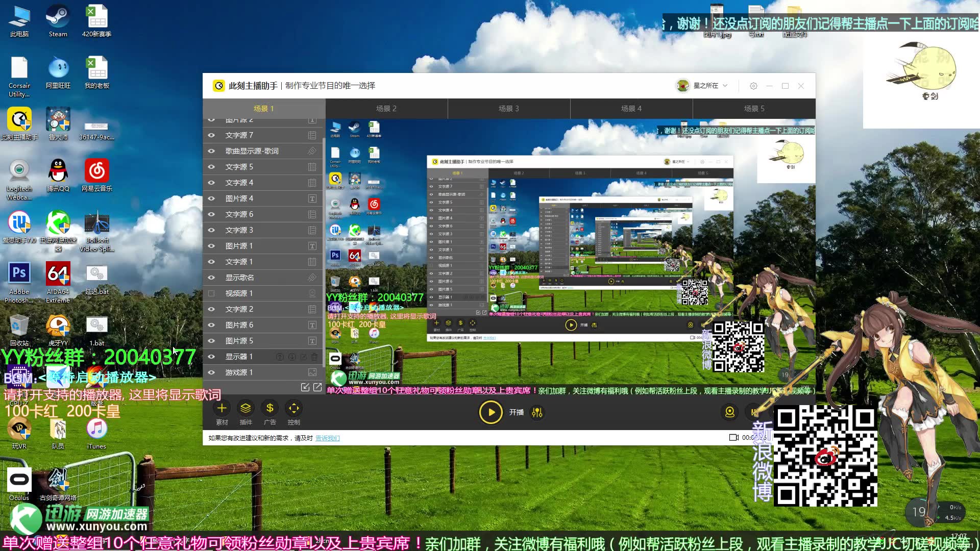Switch to the 场景 2 tab
Viewport: 980px width, 551px height.
click(x=386, y=109)
